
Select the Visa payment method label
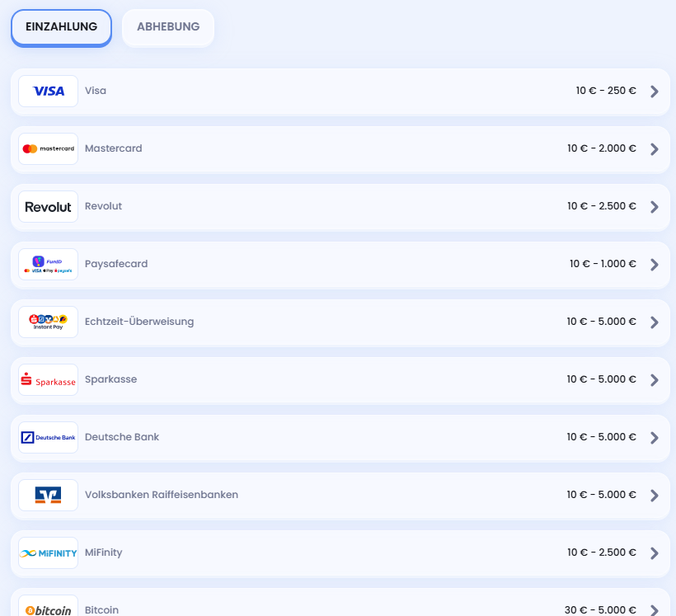[x=96, y=91]
